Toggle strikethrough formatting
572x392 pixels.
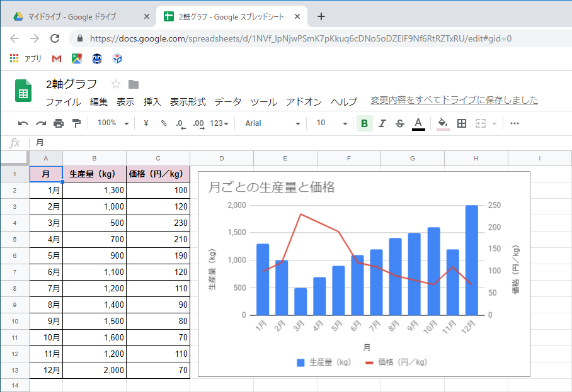click(398, 123)
